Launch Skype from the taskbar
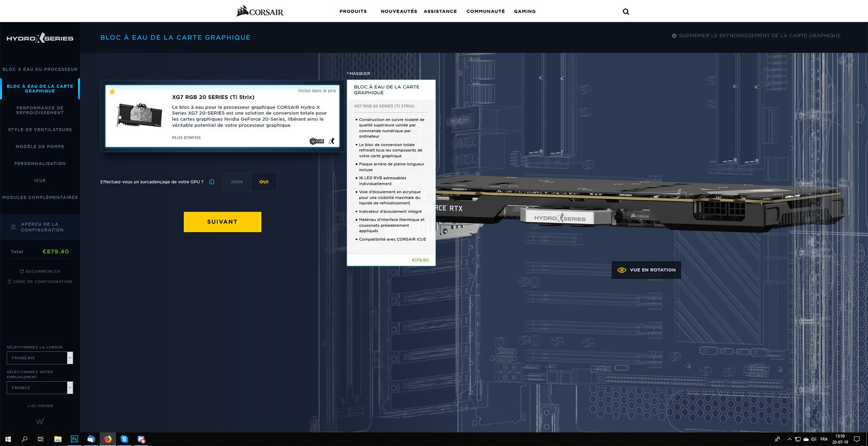The width and height of the screenshot is (868, 446). [124, 439]
